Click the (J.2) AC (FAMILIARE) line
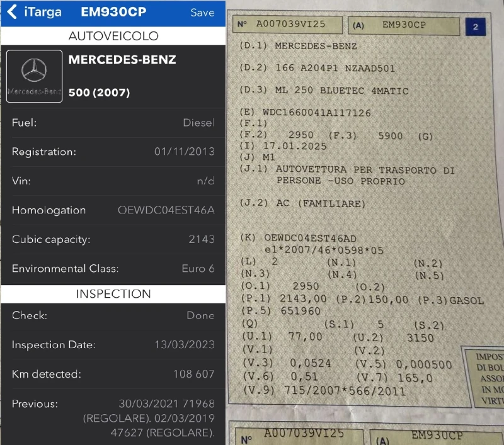The image size is (504, 445). coord(303,203)
